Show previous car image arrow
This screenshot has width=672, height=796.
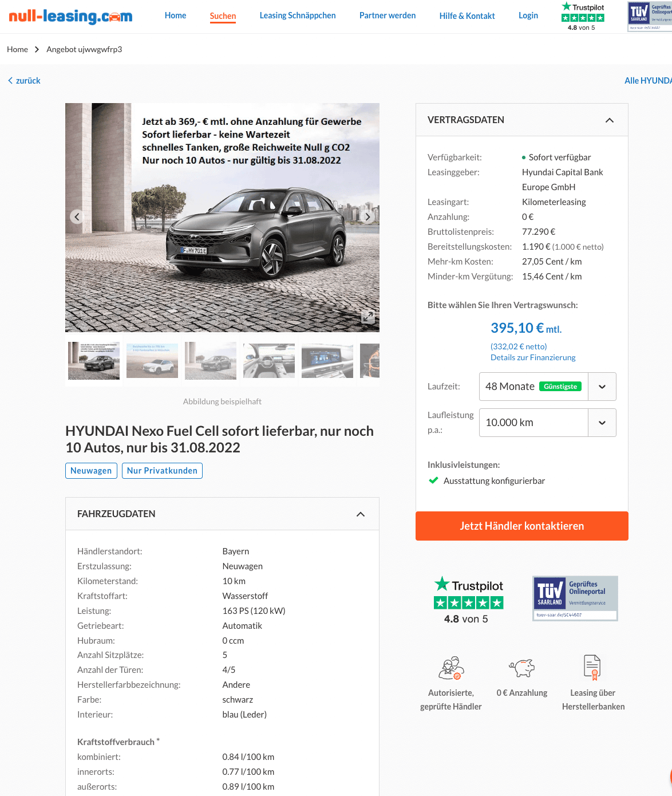pyautogui.click(x=77, y=216)
